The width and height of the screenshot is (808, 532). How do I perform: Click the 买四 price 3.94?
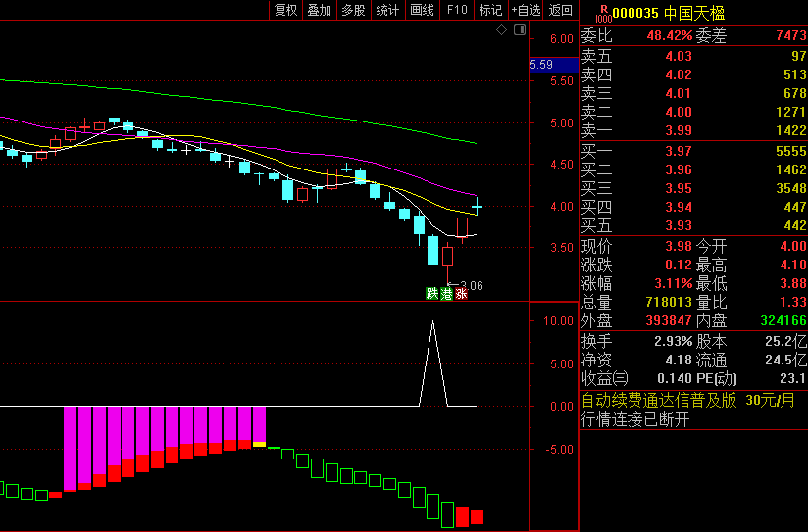pyautogui.click(x=679, y=207)
